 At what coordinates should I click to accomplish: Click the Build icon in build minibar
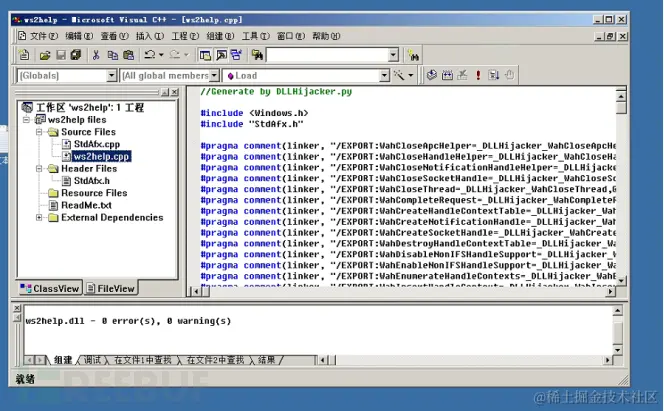click(x=447, y=75)
